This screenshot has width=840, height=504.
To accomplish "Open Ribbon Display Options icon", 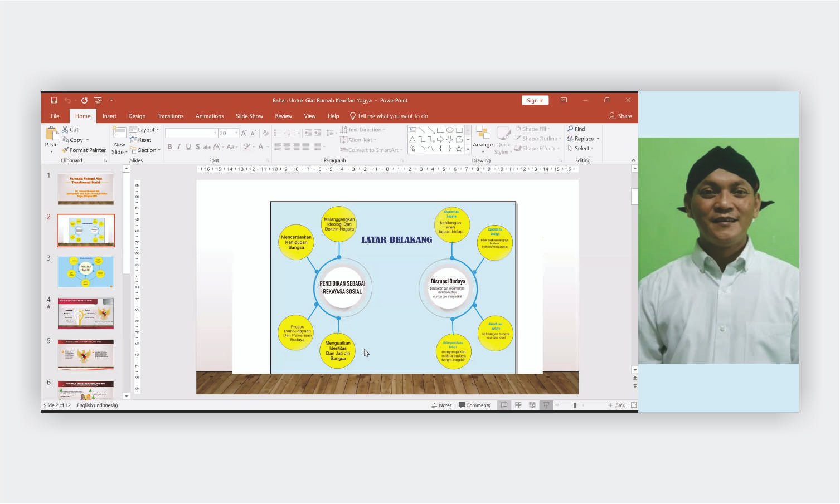I will click(564, 100).
